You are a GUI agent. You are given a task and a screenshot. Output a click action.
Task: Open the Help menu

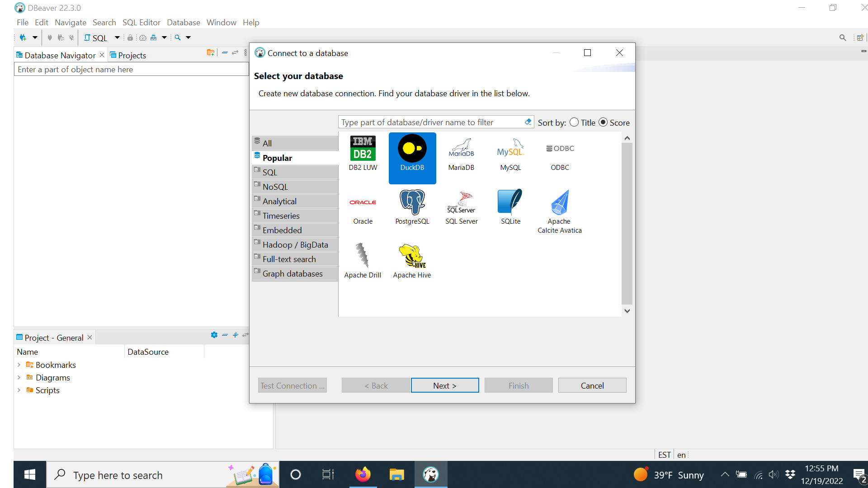pos(251,22)
